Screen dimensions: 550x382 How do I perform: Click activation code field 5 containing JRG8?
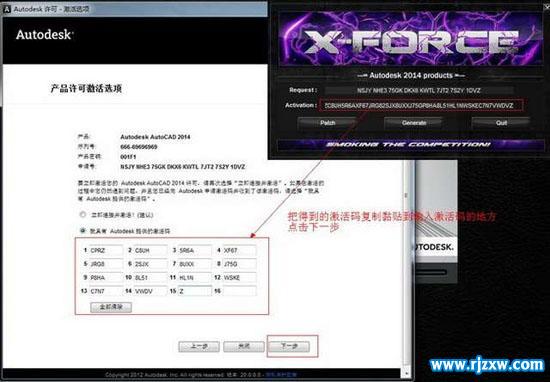pos(106,264)
